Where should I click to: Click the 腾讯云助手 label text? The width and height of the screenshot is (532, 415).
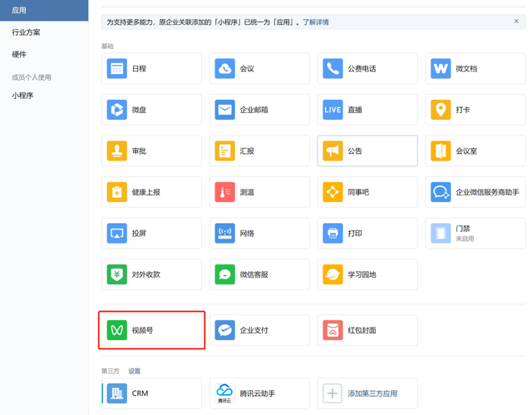(x=257, y=393)
